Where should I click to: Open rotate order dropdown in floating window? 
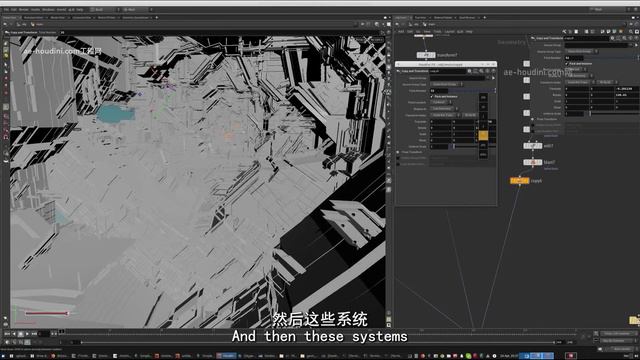click(470, 115)
